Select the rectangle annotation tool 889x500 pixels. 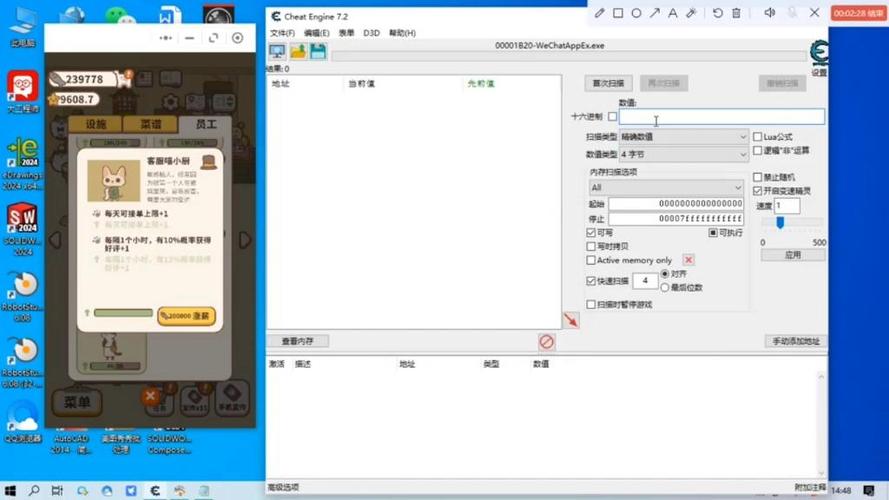(618, 12)
